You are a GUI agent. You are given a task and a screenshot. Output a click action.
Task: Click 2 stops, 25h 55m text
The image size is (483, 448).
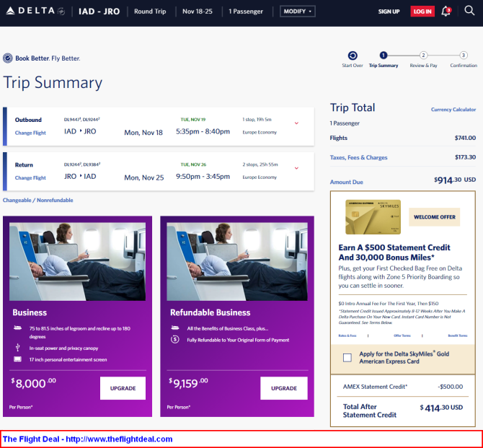pos(260,164)
